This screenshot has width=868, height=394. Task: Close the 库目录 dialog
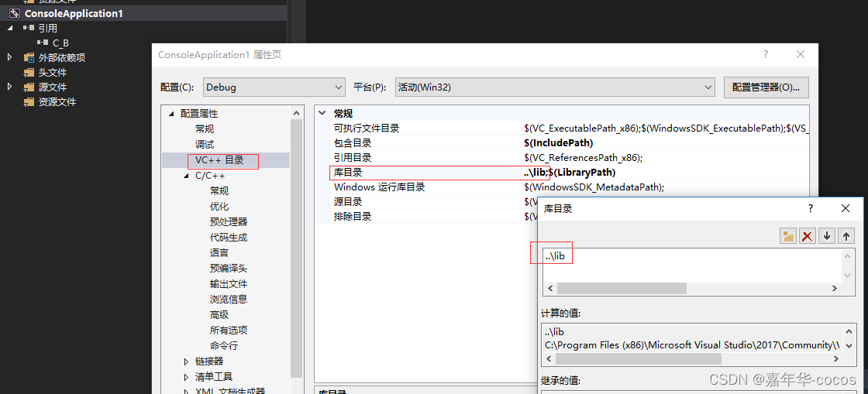[x=846, y=208]
